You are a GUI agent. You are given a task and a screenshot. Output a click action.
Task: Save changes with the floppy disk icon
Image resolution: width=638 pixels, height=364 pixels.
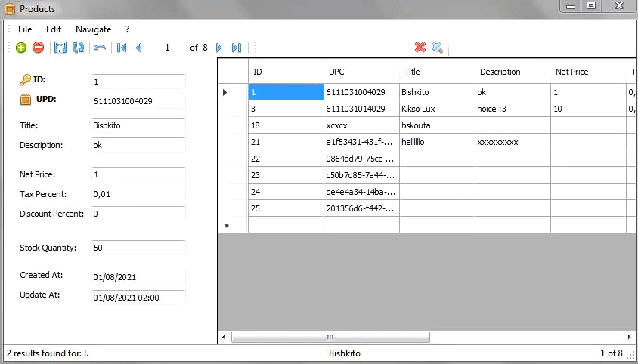[x=60, y=48]
